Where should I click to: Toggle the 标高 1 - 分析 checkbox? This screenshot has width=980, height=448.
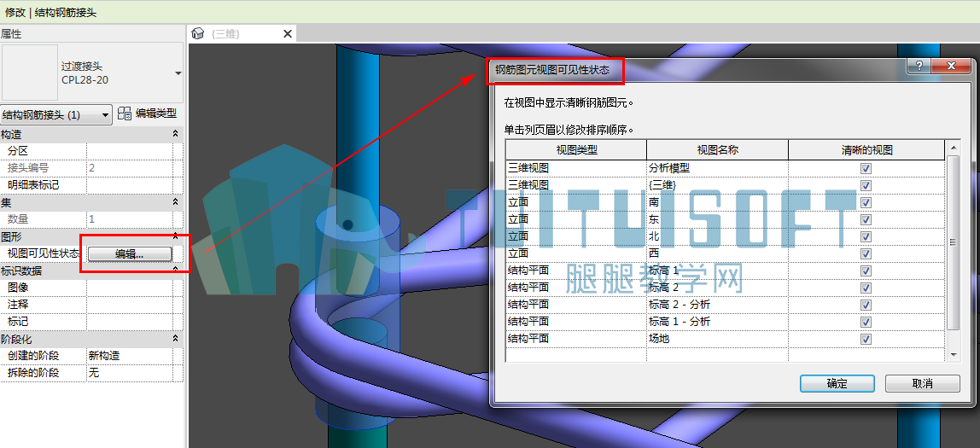(x=866, y=322)
